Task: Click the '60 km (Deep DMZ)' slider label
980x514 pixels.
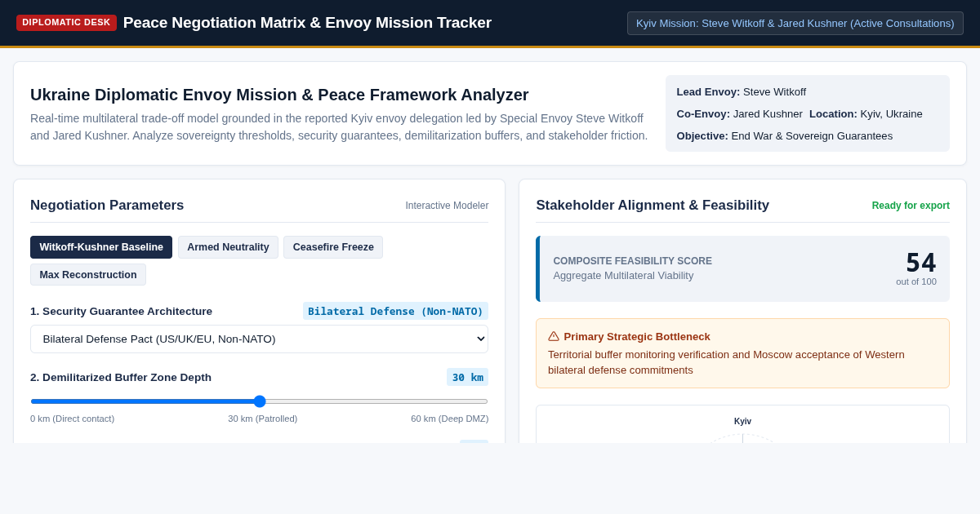Action: 450,419
